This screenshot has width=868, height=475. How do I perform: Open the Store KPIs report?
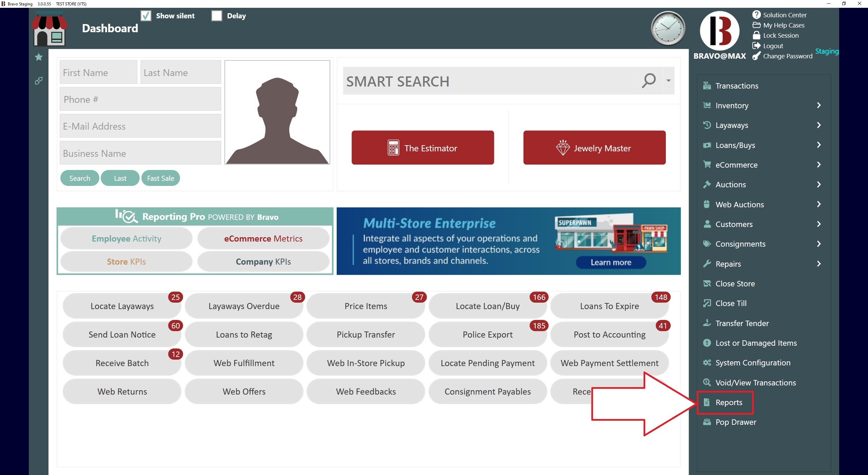tap(126, 262)
